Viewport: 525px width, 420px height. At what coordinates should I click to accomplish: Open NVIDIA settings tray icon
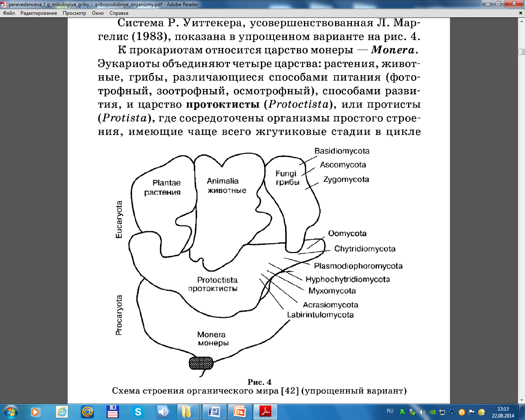(432, 412)
